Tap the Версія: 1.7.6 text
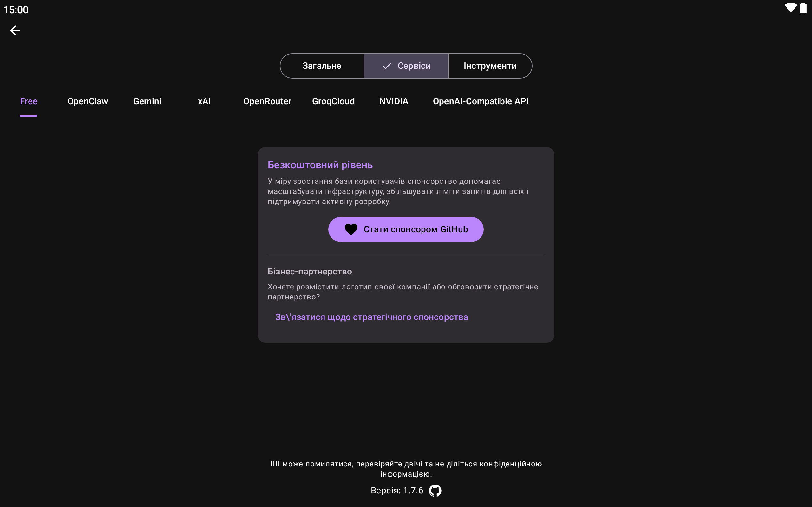The image size is (812, 507). [396, 491]
